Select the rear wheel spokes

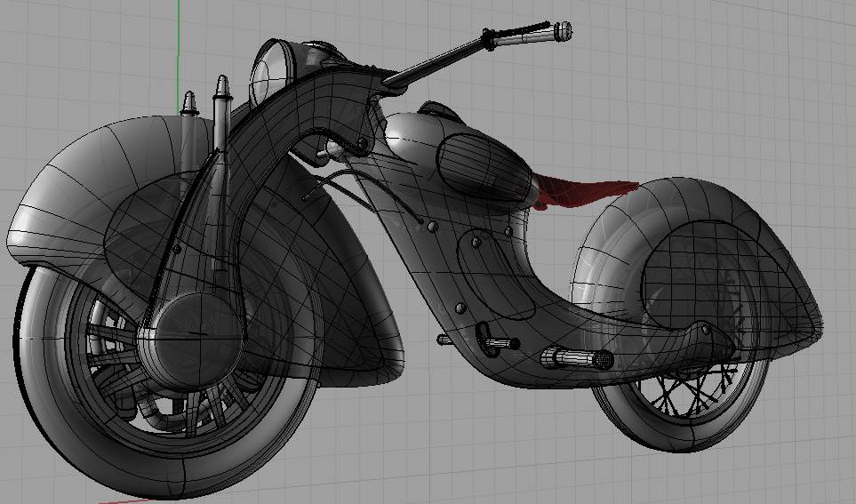pos(691,390)
